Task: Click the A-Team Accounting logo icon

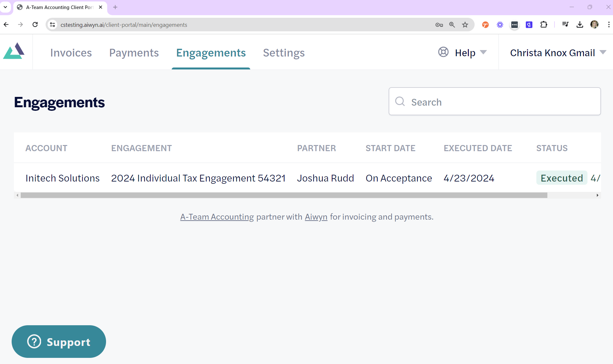Action: [x=14, y=51]
